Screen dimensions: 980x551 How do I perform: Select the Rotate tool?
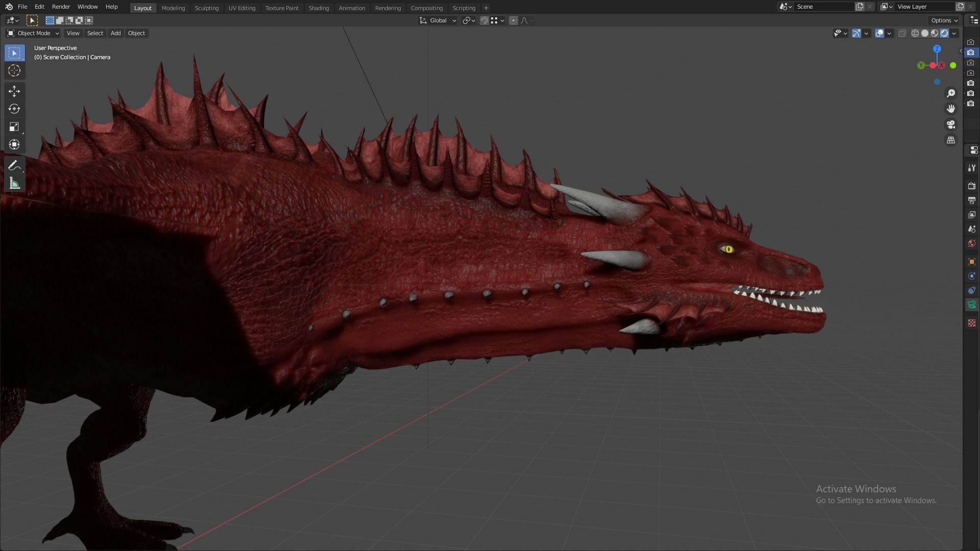point(14,109)
